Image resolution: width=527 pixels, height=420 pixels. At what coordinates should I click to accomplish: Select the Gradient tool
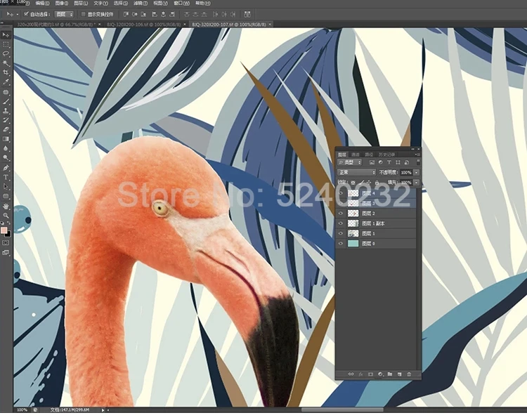(x=6, y=139)
